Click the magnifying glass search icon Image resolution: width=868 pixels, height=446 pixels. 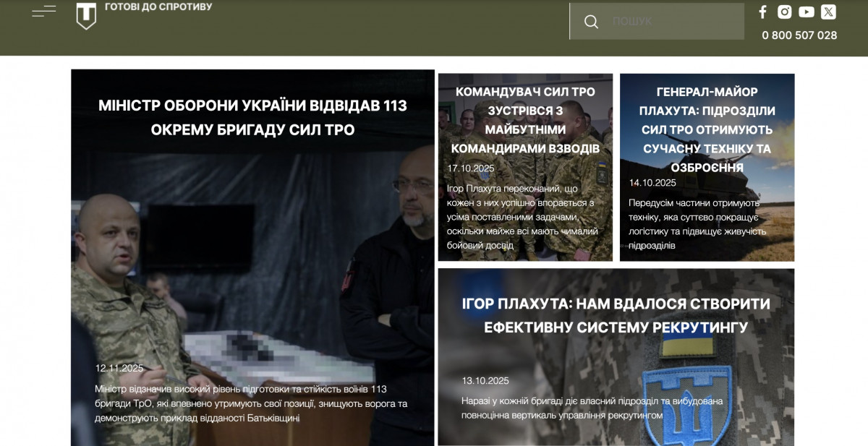(591, 22)
